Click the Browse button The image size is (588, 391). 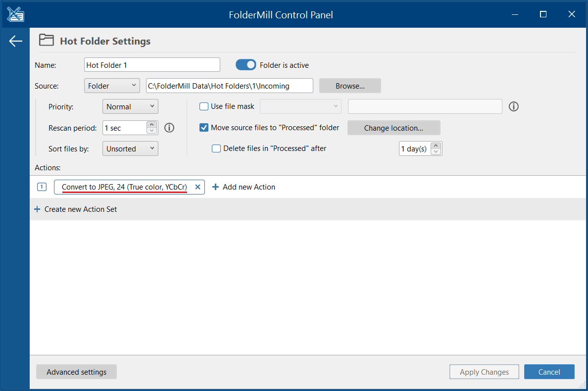pos(350,86)
